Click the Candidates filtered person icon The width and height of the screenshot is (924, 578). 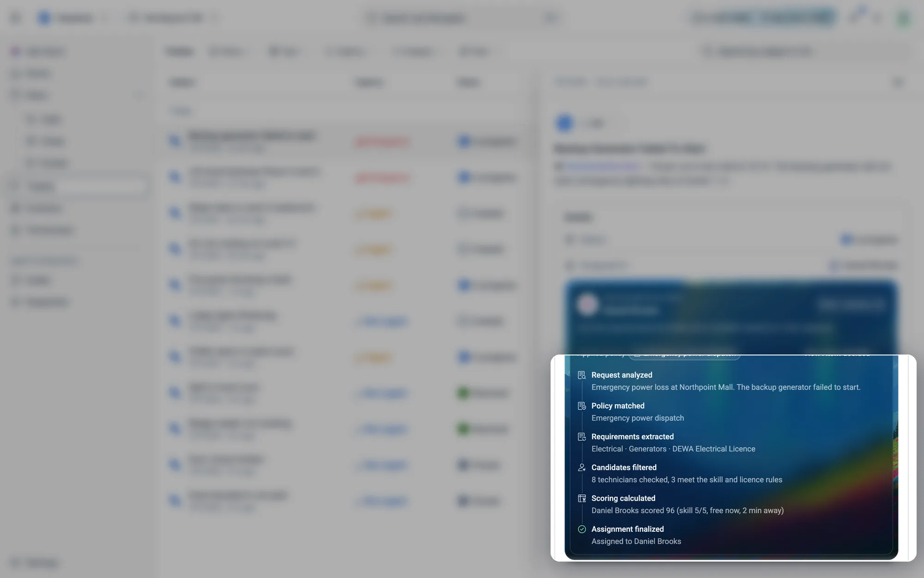coord(582,467)
